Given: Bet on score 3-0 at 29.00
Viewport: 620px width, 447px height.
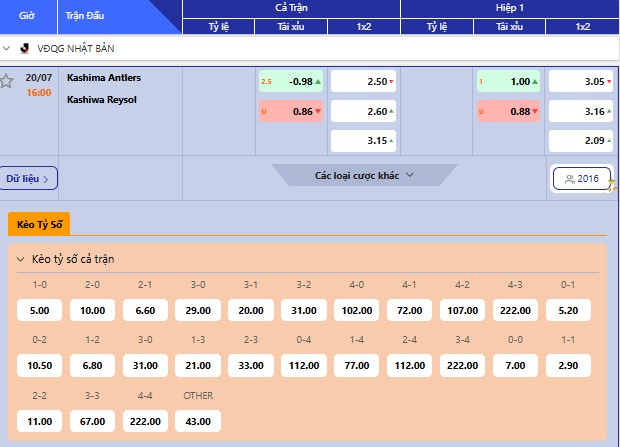Looking at the screenshot, I should pyautogui.click(x=198, y=310).
